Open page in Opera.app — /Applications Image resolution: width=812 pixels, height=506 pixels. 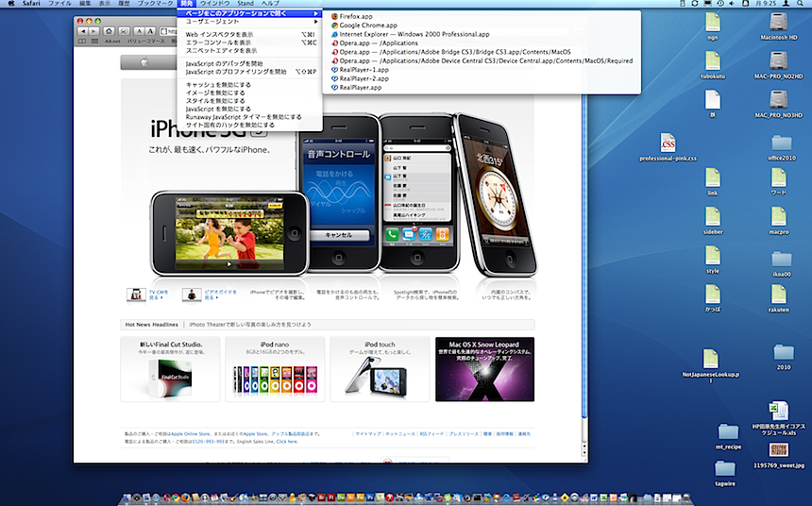pos(482,43)
